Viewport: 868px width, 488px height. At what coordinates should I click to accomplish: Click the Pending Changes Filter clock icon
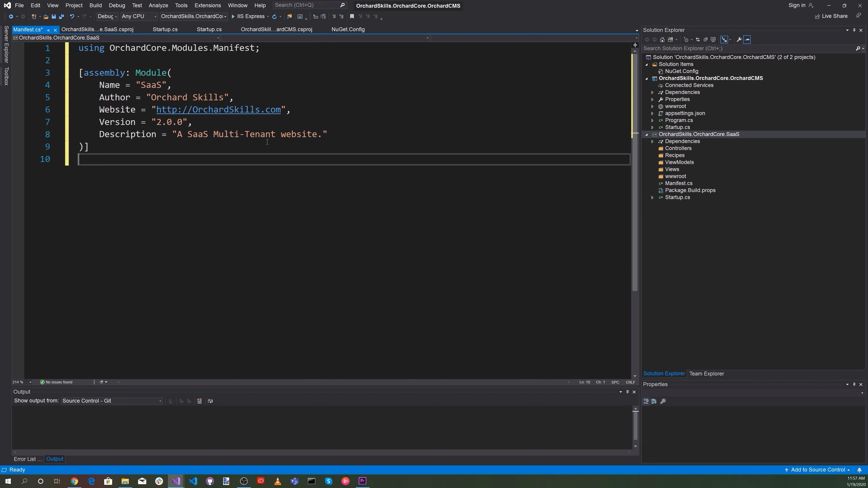pos(686,40)
